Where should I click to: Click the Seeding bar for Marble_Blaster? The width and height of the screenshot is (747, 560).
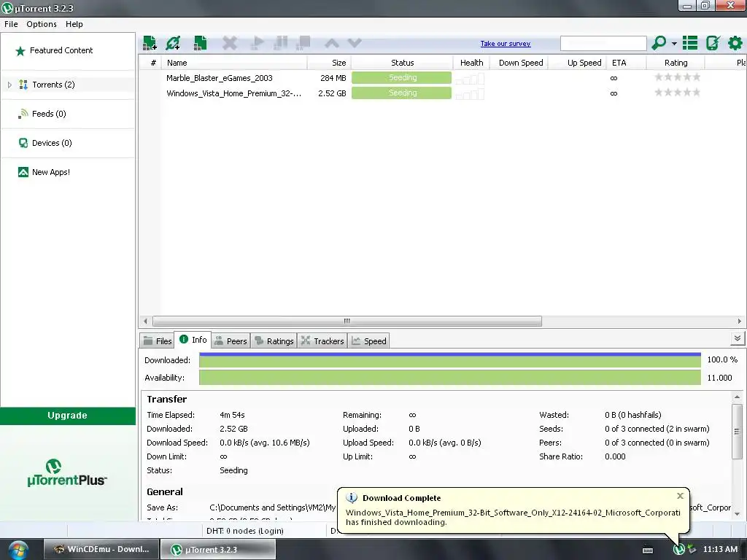(402, 77)
